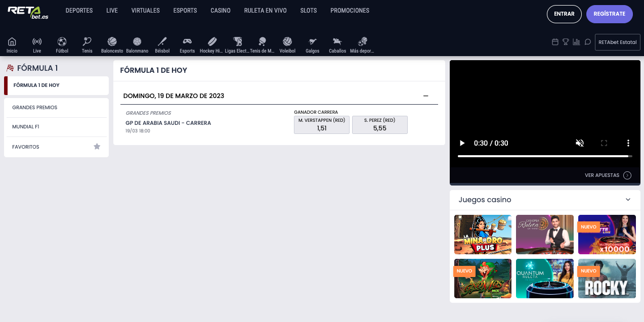This screenshot has height=322, width=644.
Task: Open the chat speech bubble icon
Action: 587,42
